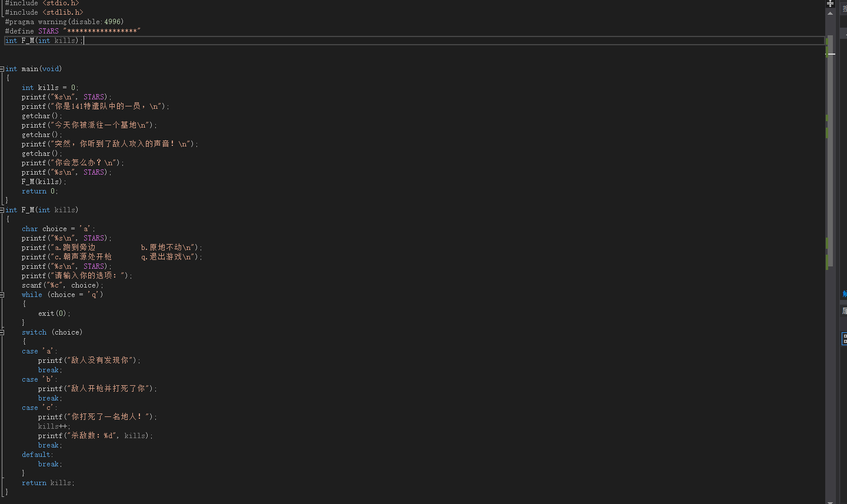Click the 'return kills' statement
Screen dimensions: 847x504
(x=48, y=483)
